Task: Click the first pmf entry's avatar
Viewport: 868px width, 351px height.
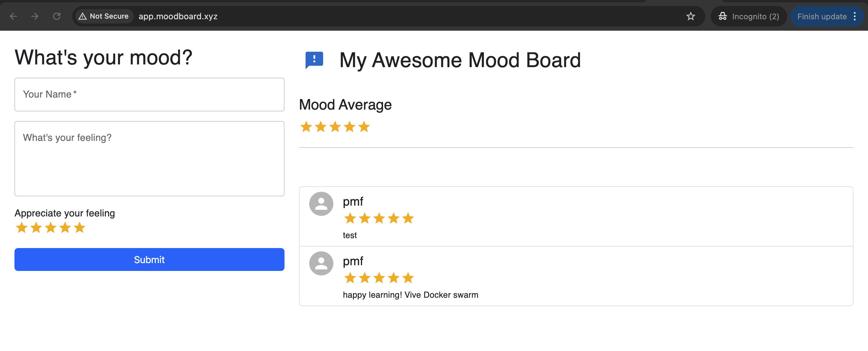Action: click(x=321, y=203)
